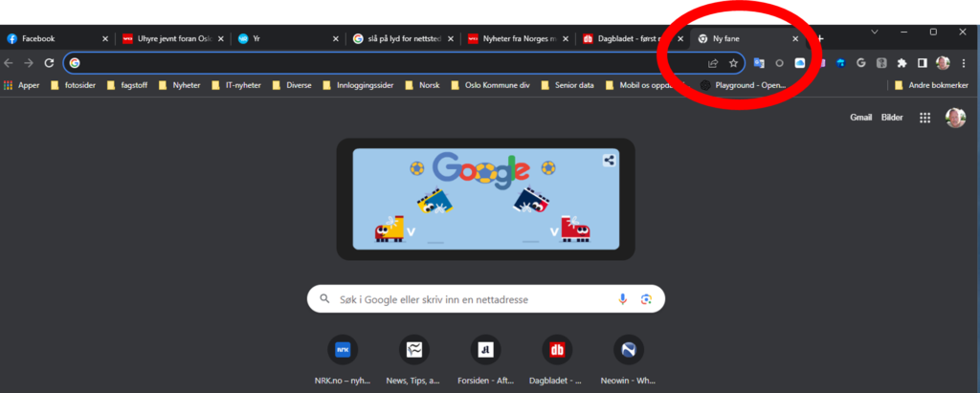This screenshot has width=980, height=393.
Task: Open the Innloggingssider bookmark folder
Action: click(359, 85)
